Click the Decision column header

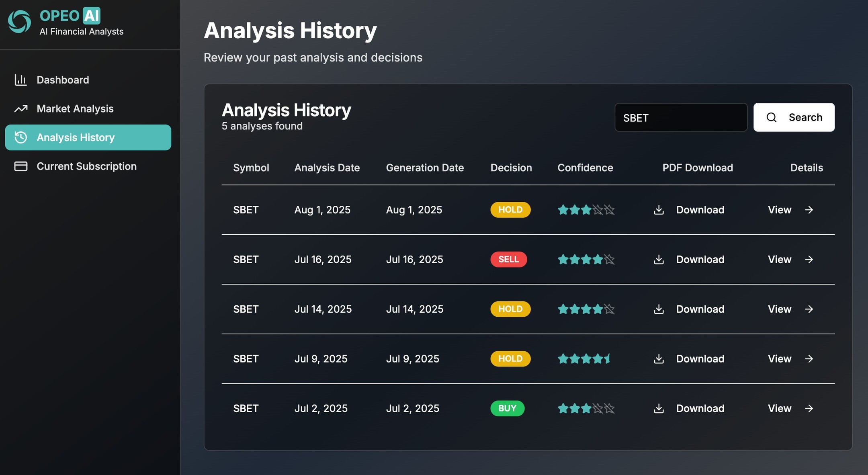[x=511, y=168]
